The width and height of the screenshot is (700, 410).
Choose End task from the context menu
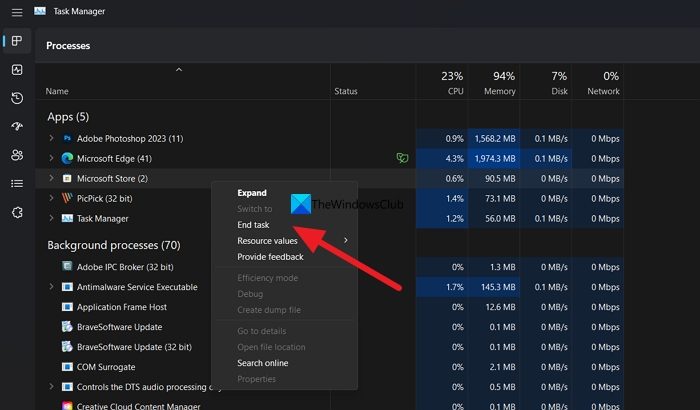(253, 225)
